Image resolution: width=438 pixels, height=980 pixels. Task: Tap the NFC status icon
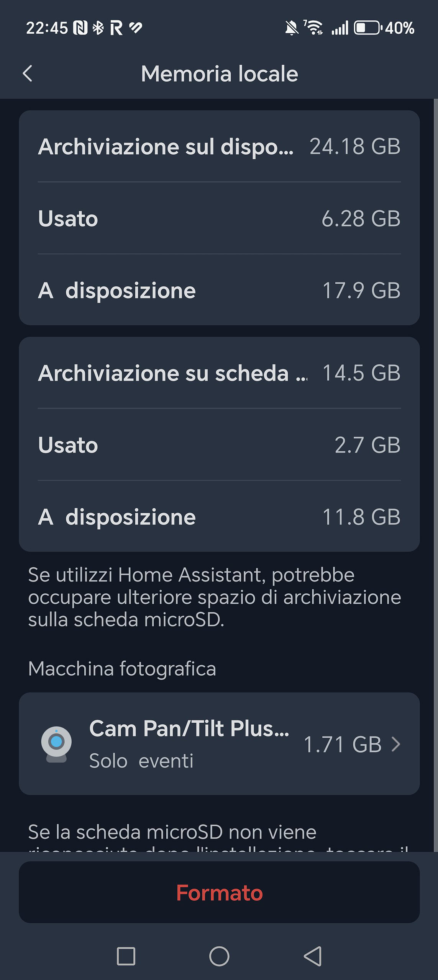[80, 28]
